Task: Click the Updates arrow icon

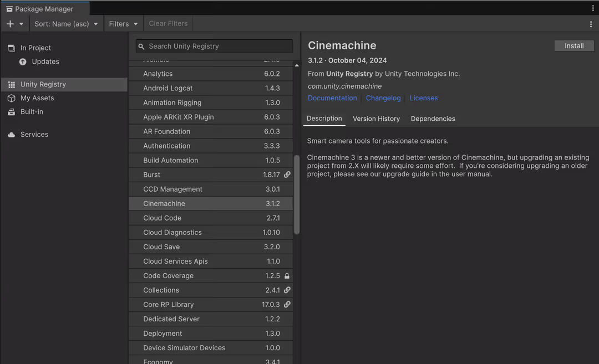Action: (x=23, y=61)
